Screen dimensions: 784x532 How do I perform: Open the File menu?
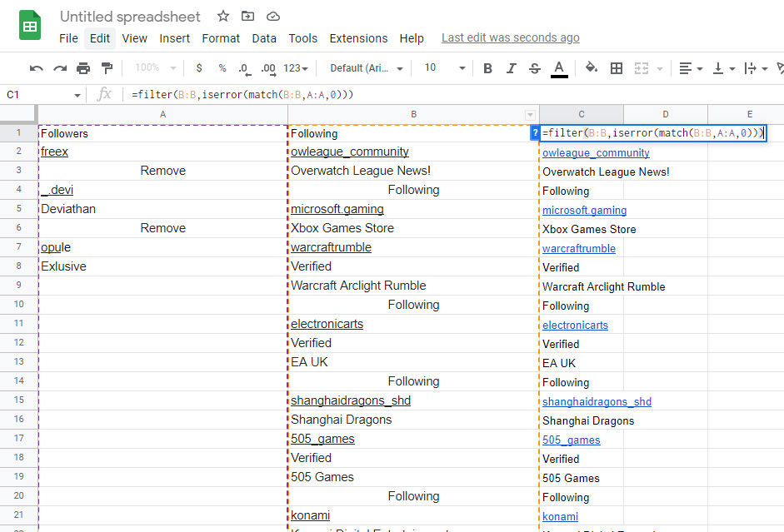pyautogui.click(x=68, y=38)
